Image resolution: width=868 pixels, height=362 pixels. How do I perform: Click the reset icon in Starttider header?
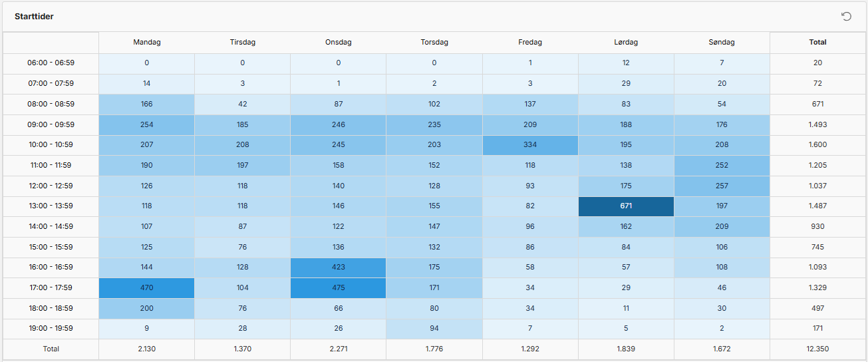[847, 16]
